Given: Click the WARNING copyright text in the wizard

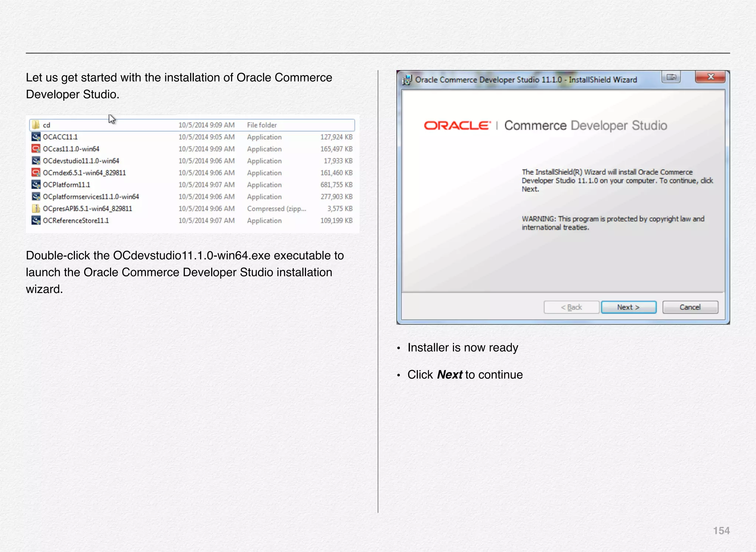Looking at the screenshot, I should click(x=613, y=223).
